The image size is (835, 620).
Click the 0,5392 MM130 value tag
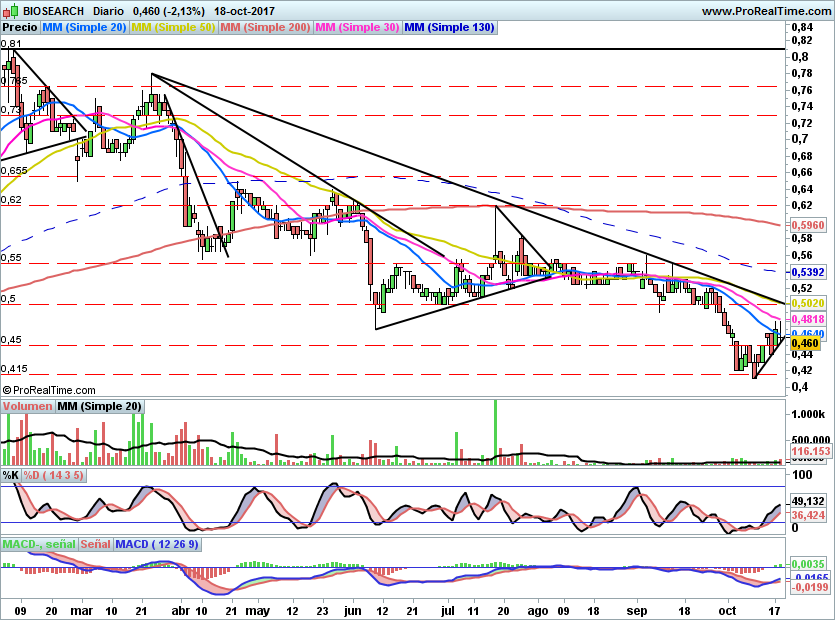808,272
